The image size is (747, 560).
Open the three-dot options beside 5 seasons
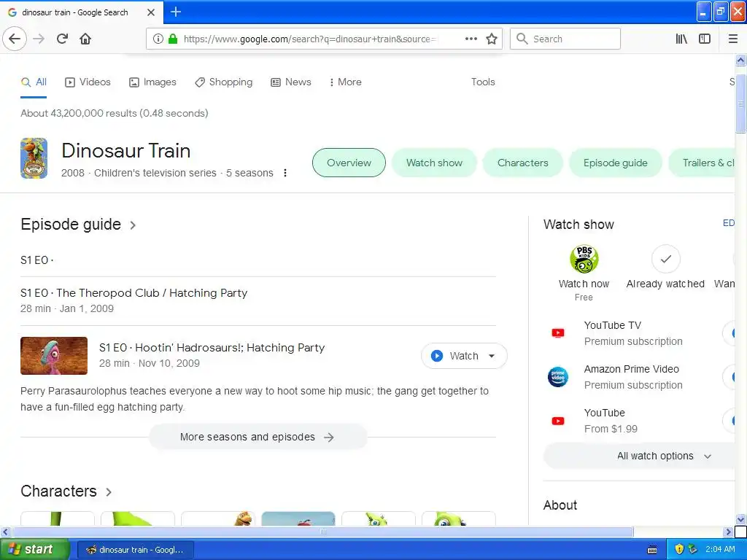click(x=285, y=173)
